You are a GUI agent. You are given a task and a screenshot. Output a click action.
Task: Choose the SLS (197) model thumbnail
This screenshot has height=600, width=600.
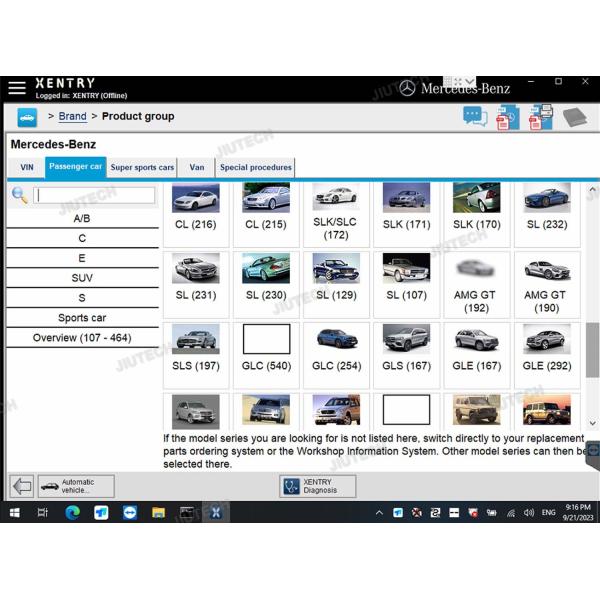196,348
